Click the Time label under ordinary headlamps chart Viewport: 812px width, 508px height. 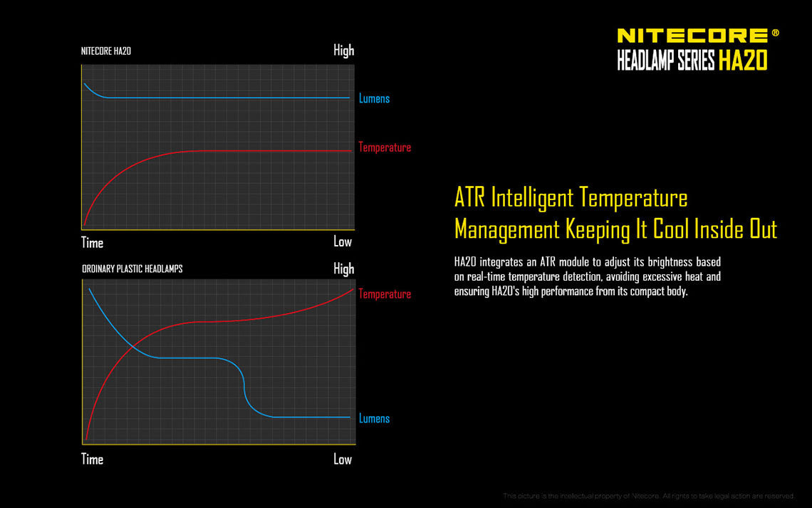pos(92,459)
